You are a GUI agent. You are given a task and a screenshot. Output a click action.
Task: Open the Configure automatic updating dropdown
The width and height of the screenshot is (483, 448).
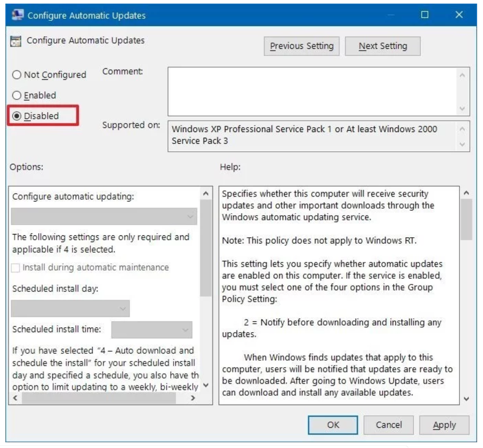coord(104,217)
